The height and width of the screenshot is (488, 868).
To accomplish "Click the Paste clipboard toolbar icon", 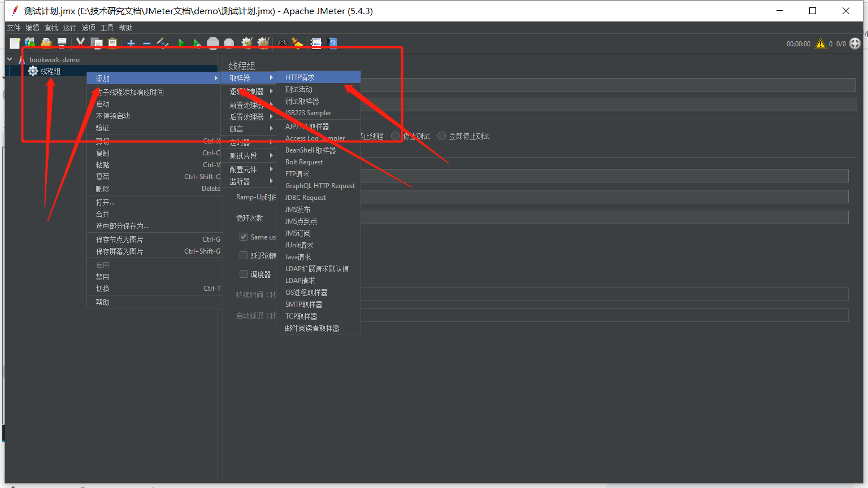I will [112, 43].
